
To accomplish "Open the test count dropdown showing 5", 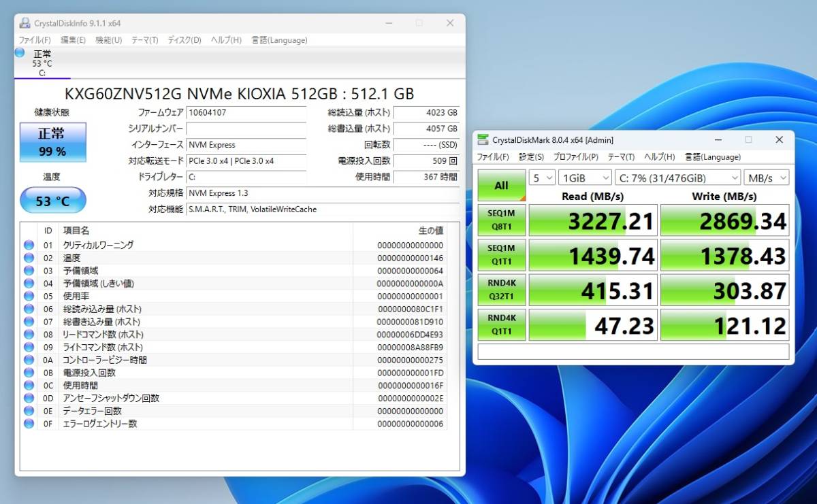I will (x=542, y=178).
